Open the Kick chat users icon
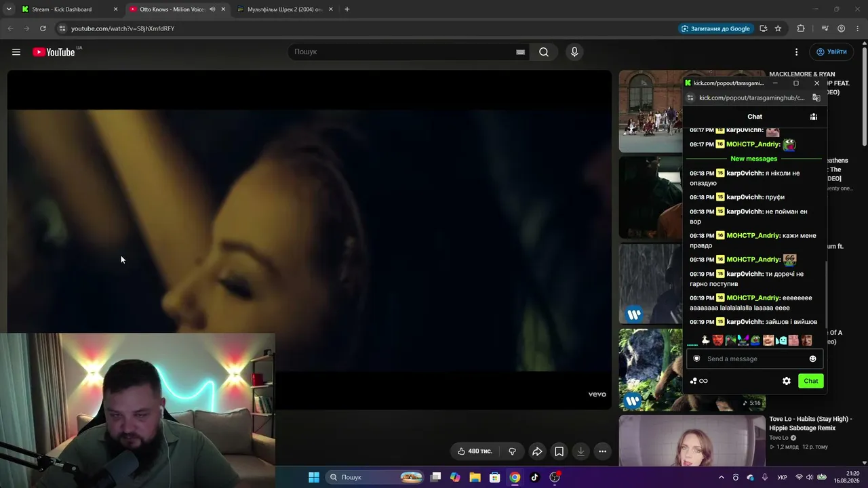Screen dimensions: 868x488 point(813,117)
